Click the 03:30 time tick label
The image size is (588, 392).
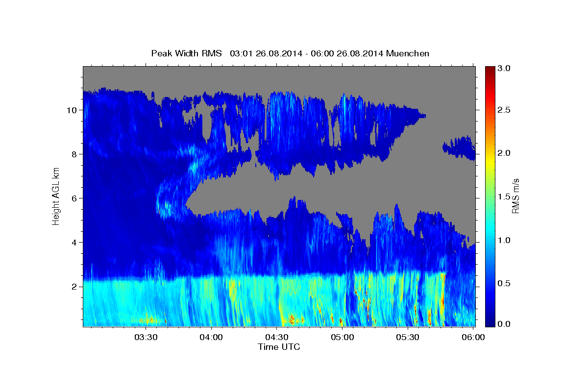point(146,337)
